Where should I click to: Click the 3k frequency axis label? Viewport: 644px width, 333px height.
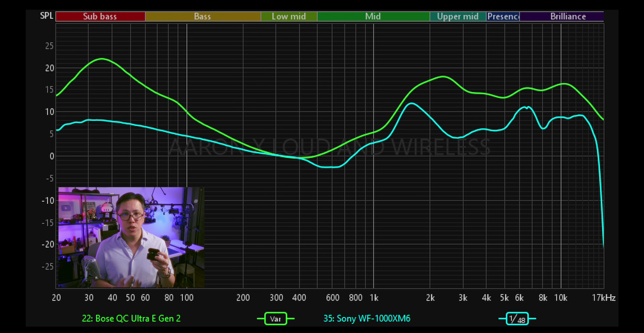(x=463, y=298)
